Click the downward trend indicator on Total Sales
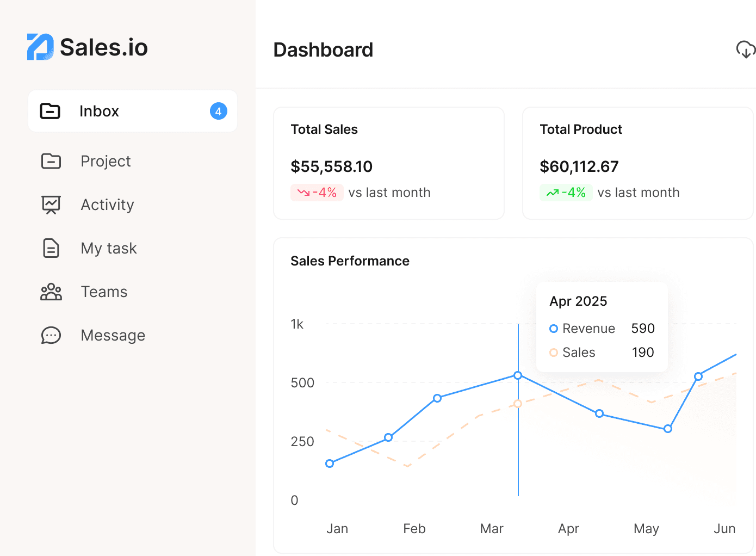The height and width of the screenshot is (556, 756). click(x=317, y=192)
